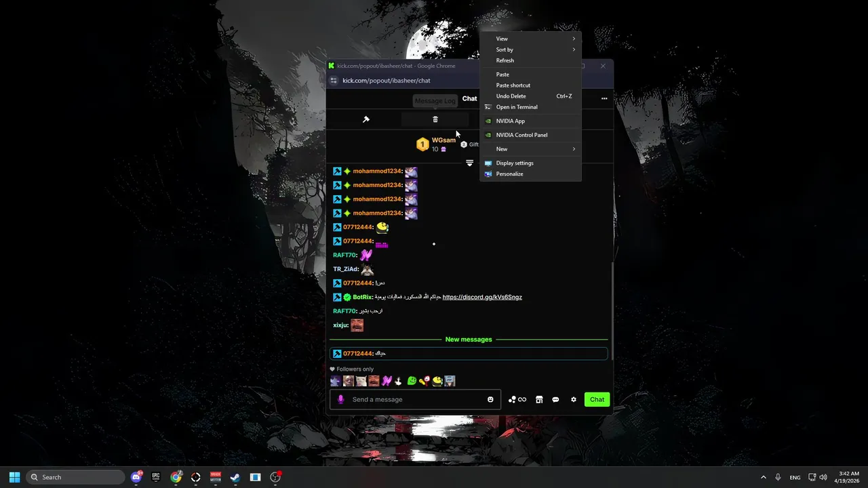The image size is (868, 488).
Task: Open the moderation hammer tool in chat header
Action: tap(366, 120)
